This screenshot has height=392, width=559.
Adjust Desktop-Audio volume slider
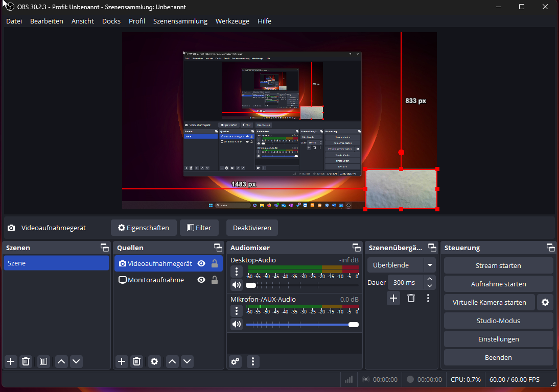302,285
